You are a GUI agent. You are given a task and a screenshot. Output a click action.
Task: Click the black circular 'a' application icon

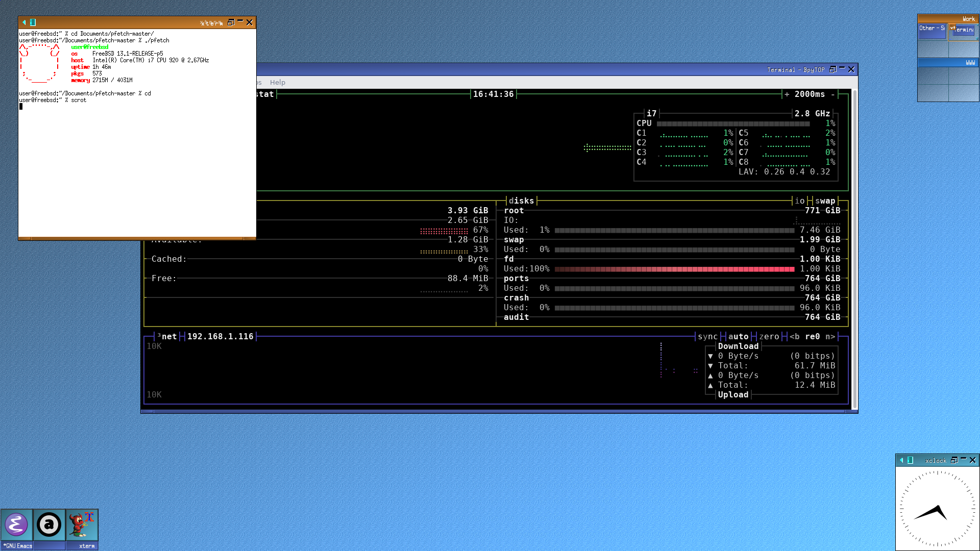[x=49, y=524]
